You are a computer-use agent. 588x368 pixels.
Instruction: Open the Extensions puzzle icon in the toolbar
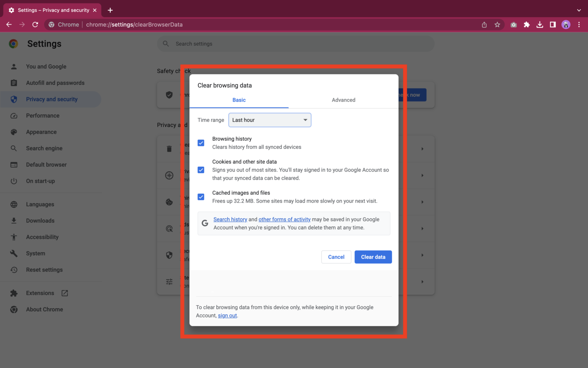527,24
